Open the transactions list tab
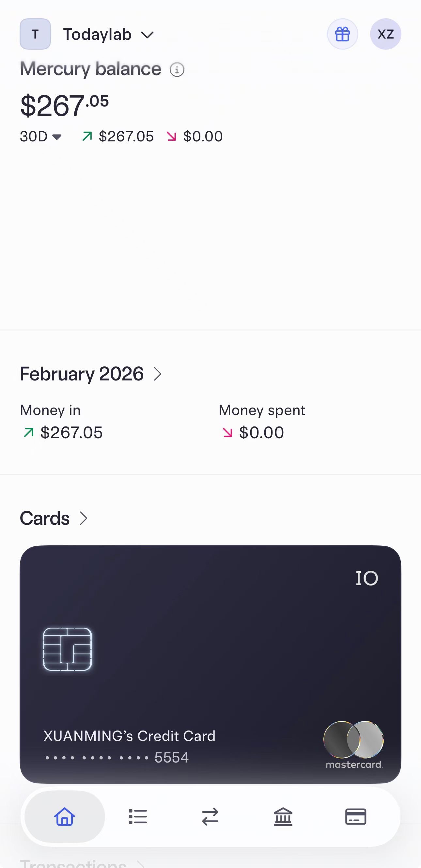421x868 pixels. 138,816
